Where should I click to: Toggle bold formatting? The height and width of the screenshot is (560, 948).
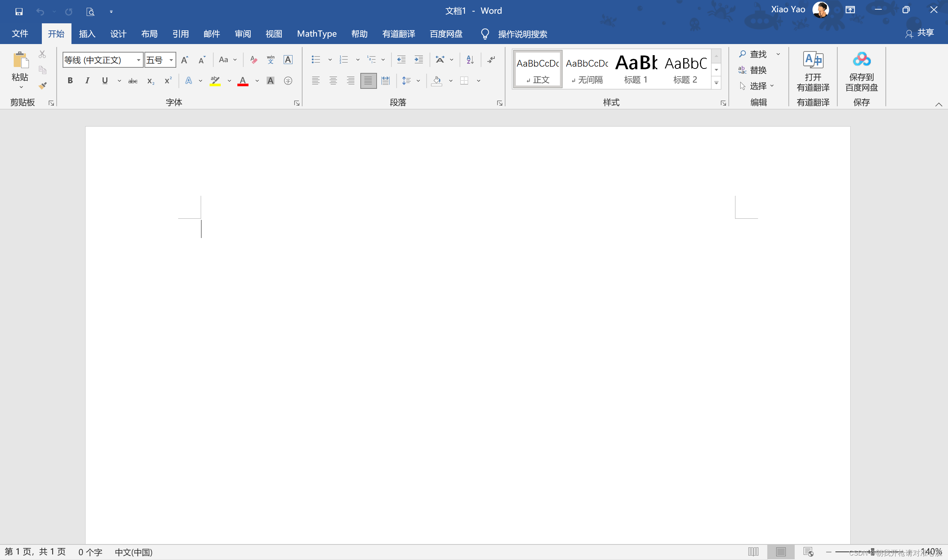(70, 81)
